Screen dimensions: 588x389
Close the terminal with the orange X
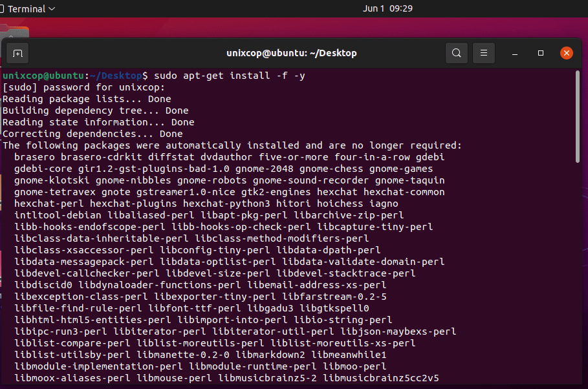pyautogui.click(x=566, y=53)
